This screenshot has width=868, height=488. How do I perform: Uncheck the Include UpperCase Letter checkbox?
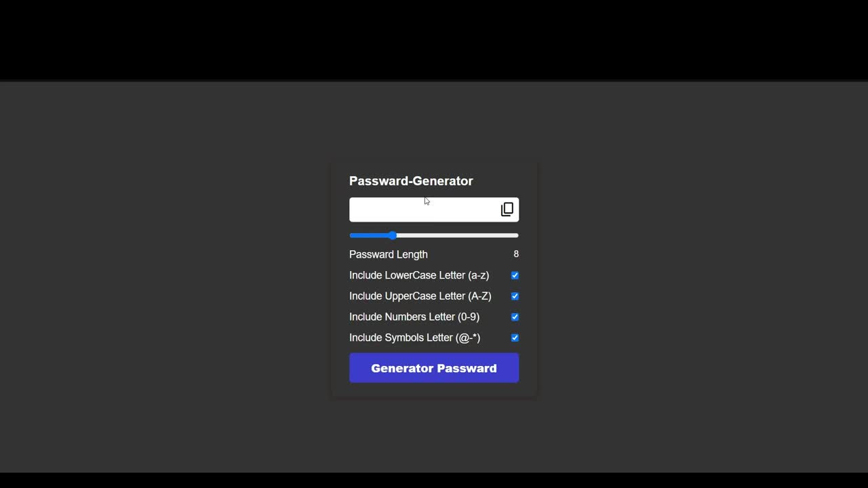coord(515,296)
